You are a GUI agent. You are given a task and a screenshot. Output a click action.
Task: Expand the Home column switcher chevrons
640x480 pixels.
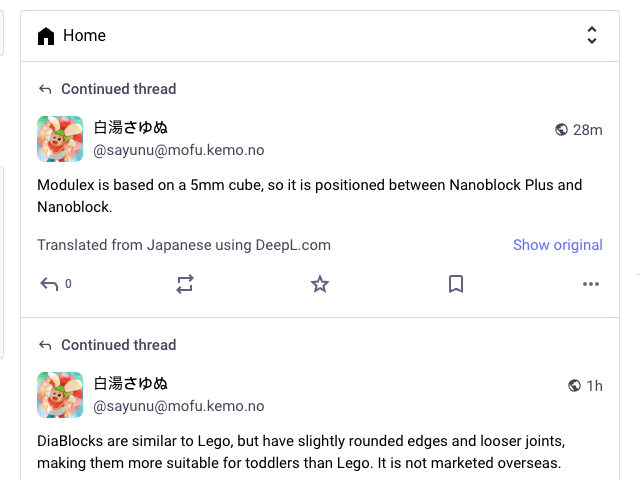click(x=591, y=36)
